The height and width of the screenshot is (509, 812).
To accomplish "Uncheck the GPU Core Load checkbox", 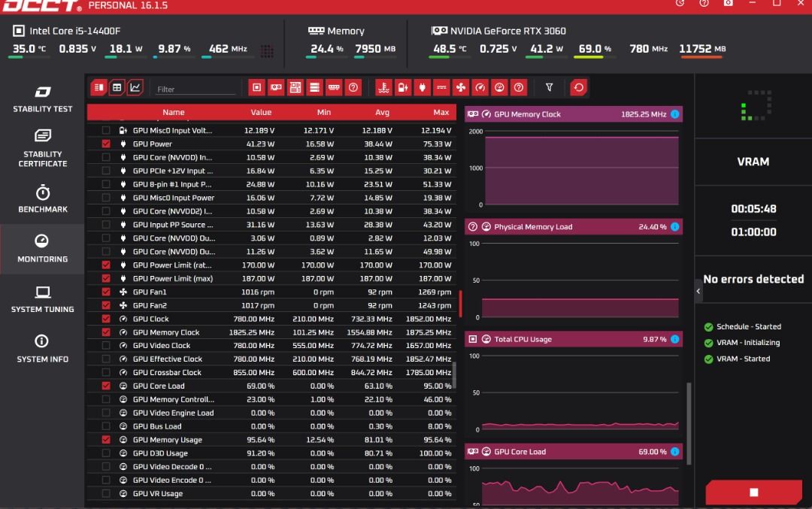I will click(106, 386).
